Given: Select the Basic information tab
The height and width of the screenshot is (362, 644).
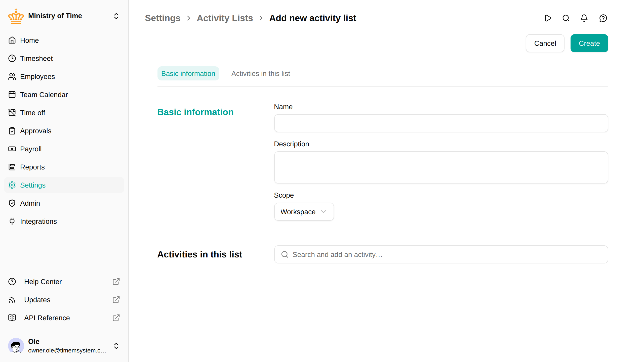Looking at the screenshot, I should point(188,73).
